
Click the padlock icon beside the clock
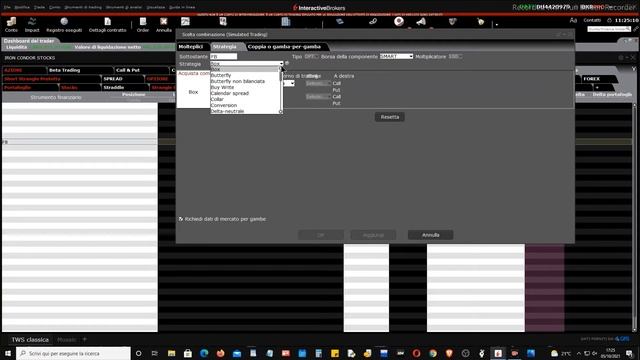[x=609, y=20]
